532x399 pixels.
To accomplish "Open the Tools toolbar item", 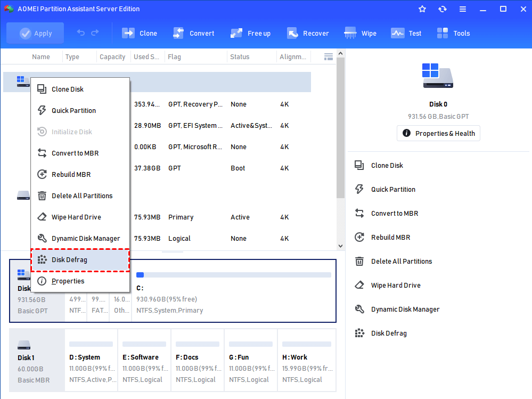I will [453, 33].
